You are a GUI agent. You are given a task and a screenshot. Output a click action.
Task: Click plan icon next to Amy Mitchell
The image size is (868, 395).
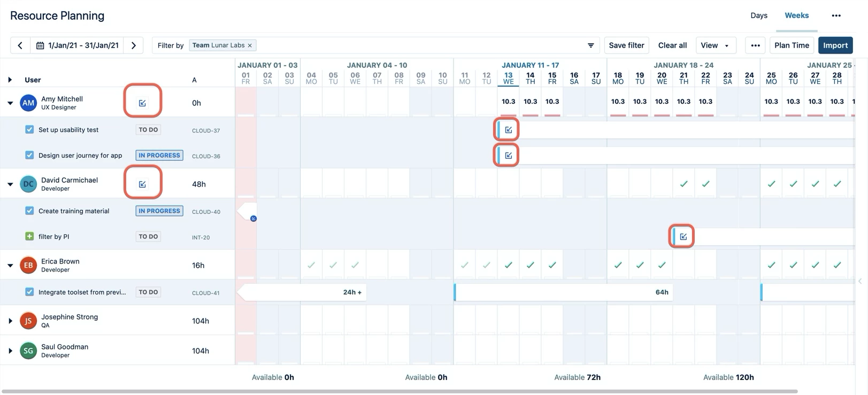coord(142,103)
